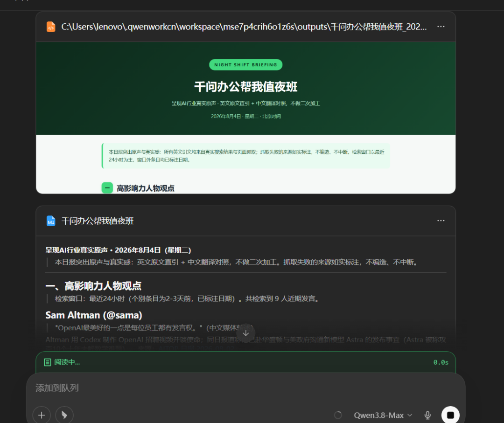Click the document icon beside 阅读中...

(47, 362)
